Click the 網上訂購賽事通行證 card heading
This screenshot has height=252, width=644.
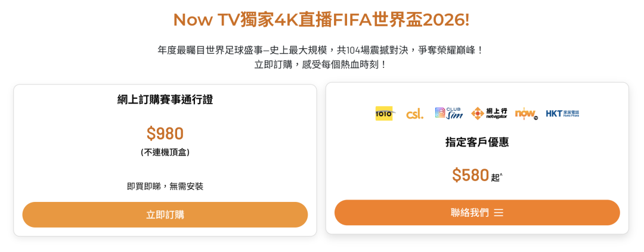165,99
